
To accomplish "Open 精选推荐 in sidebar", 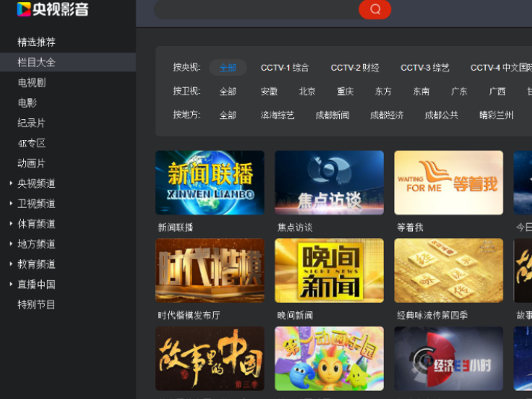I will pos(37,42).
